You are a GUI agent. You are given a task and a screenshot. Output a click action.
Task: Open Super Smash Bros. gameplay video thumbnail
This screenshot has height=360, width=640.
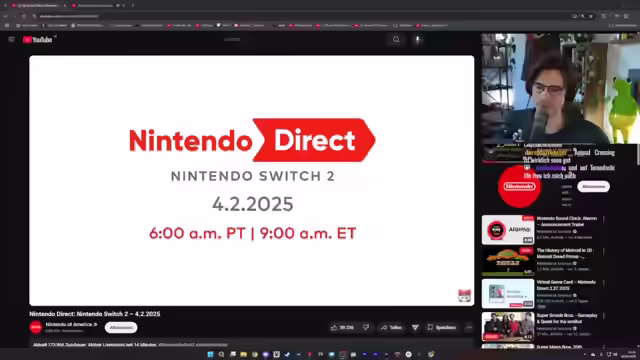tap(508, 327)
